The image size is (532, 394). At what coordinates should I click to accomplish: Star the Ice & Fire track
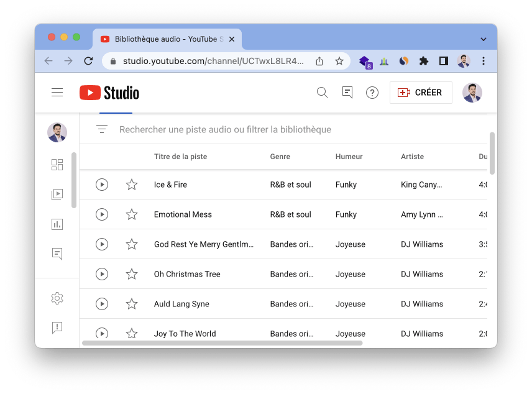pos(132,185)
